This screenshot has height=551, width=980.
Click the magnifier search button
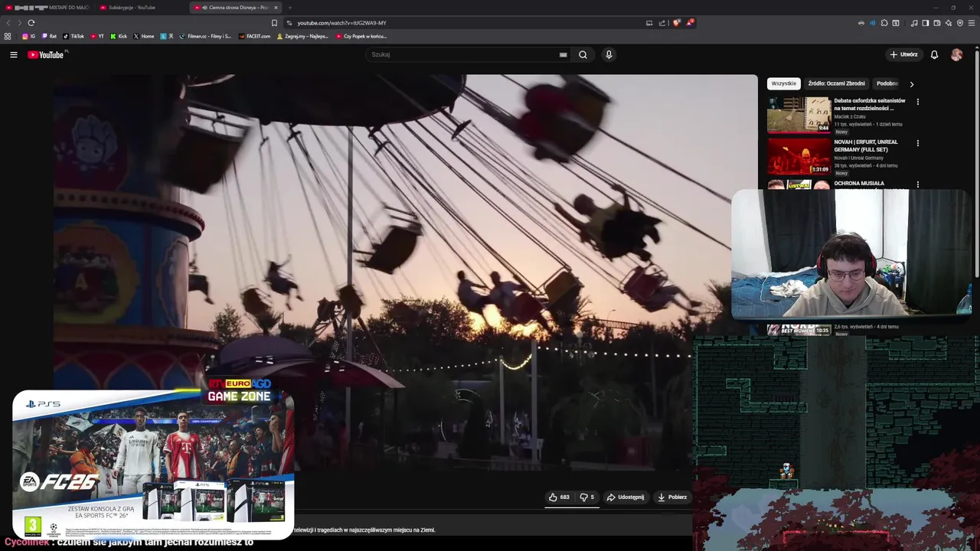pyautogui.click(x=583, y=54)
